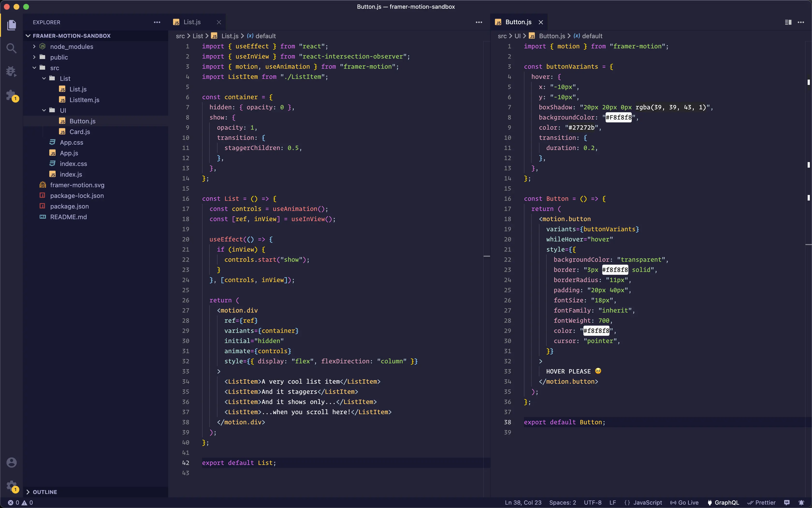812x508 pixels.
Task: Open index.js in the file tree
Action: coord(96,174)
